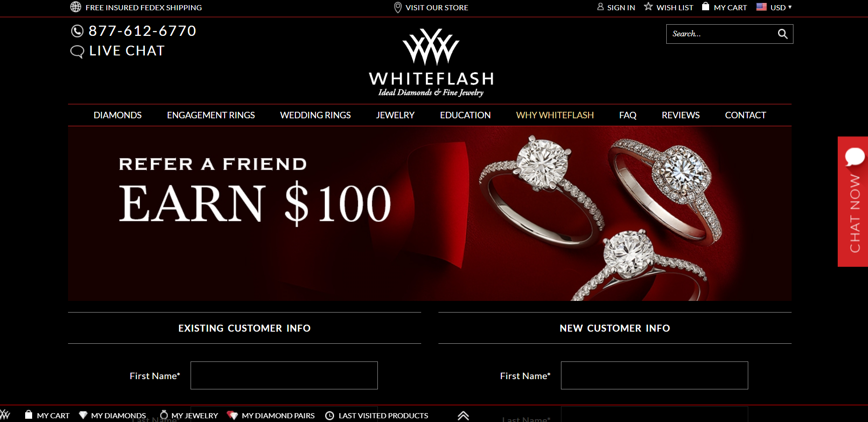Open the Reviews page link
Viewport: 868px width, 422px height.
[x=680, y=115]
